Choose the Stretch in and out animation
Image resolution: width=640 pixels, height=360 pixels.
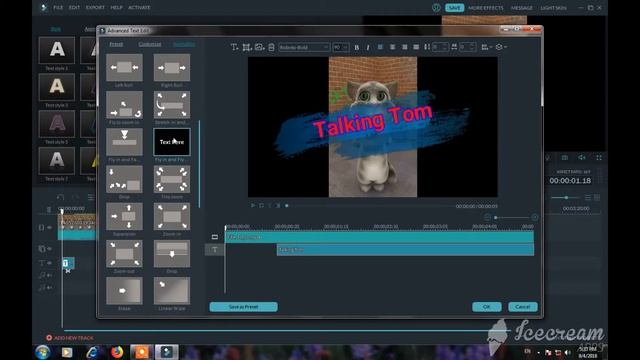pos(172,104)
